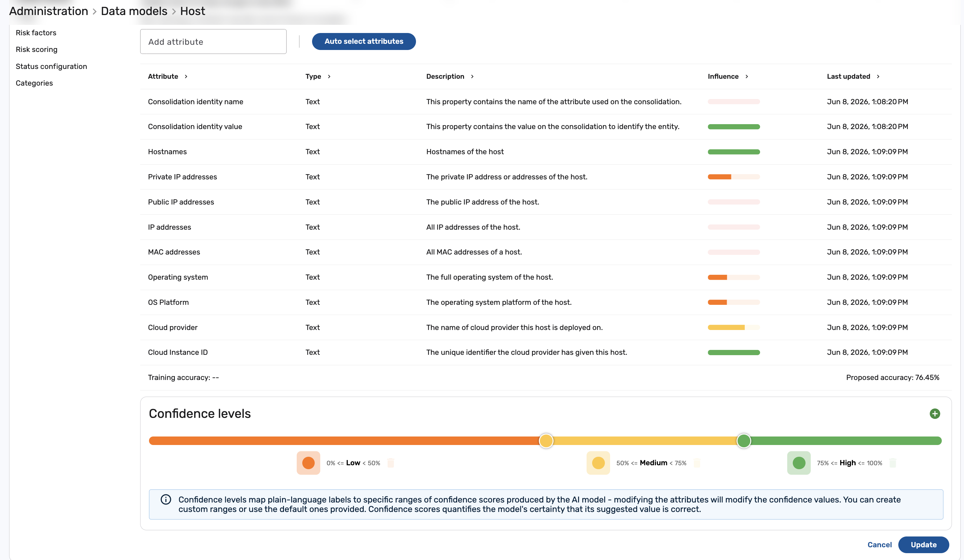Click the Update button
The width and height of the screenshot is (964, 560).
tap(923, 544)
